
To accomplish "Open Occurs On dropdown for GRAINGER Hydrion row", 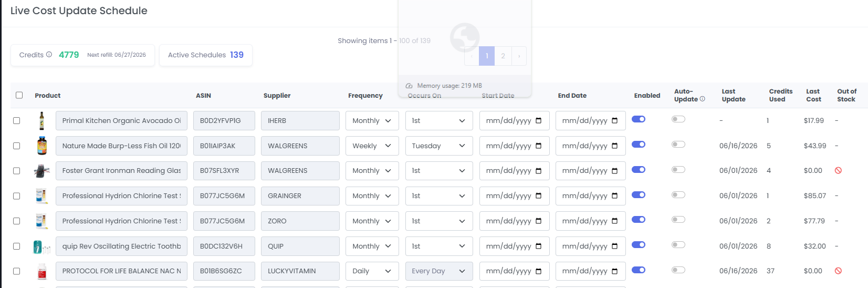I will click(x=438, y=196).
